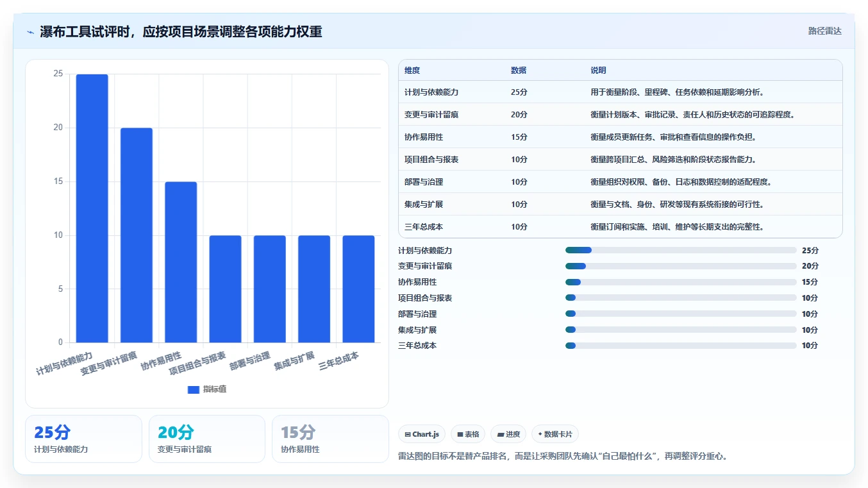Click description starting 衡量订阅和实施

click(x=677, y=227)
